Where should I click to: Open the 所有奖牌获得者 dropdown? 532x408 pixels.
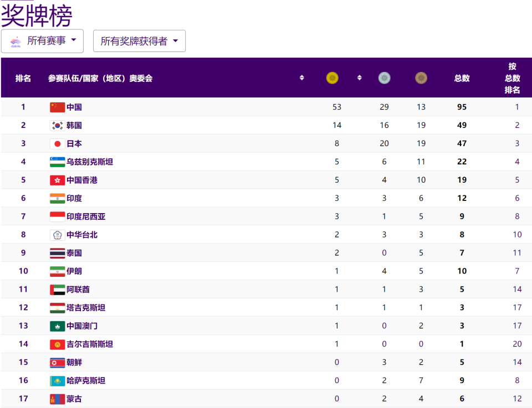(139, 41)
